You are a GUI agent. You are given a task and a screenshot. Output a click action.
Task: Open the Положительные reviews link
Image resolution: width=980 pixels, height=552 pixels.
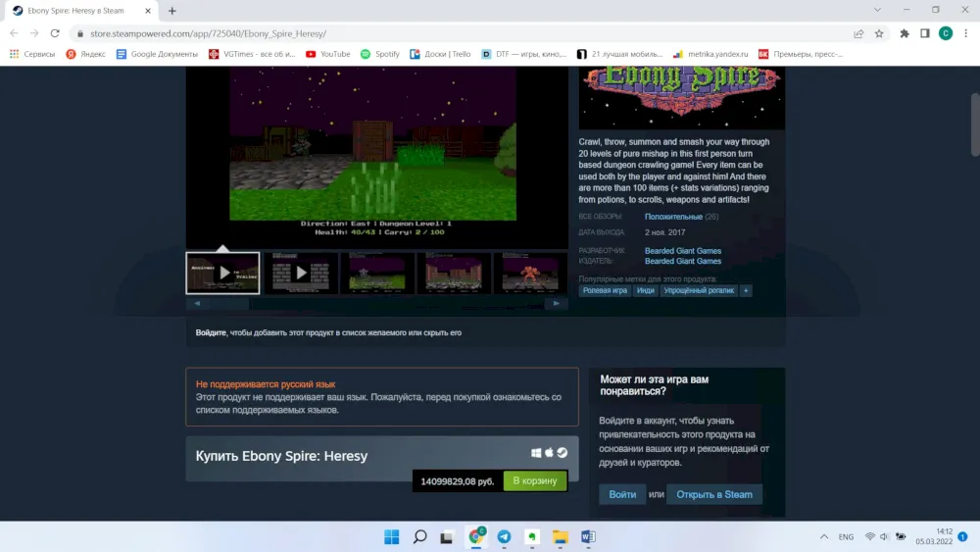(x=673, y=217)
